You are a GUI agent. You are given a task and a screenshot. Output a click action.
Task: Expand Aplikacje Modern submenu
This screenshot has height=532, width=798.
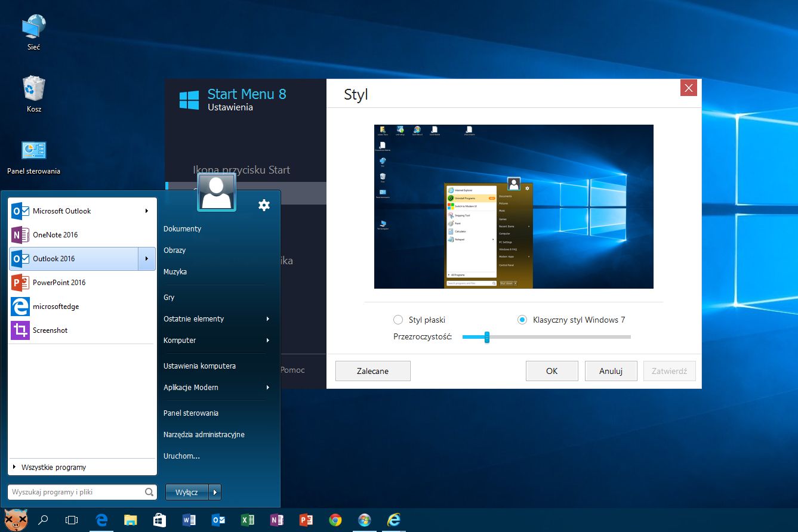tap(268, 388)
